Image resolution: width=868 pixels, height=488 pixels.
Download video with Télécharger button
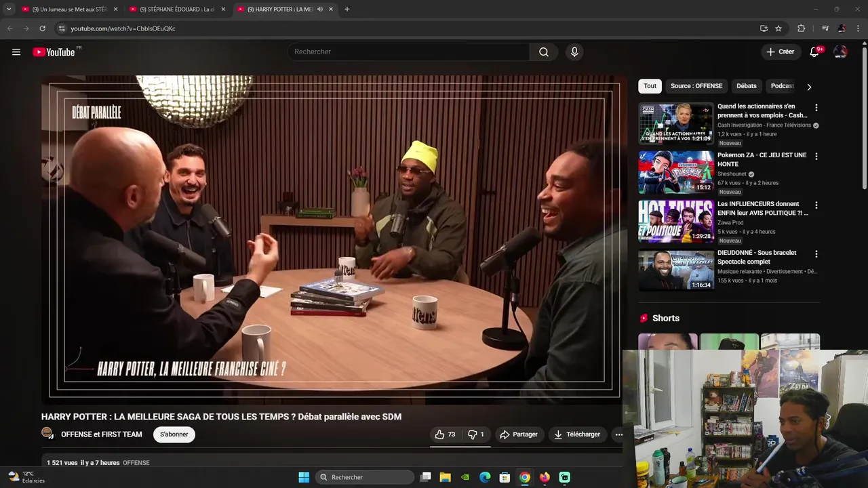point(577,434)
